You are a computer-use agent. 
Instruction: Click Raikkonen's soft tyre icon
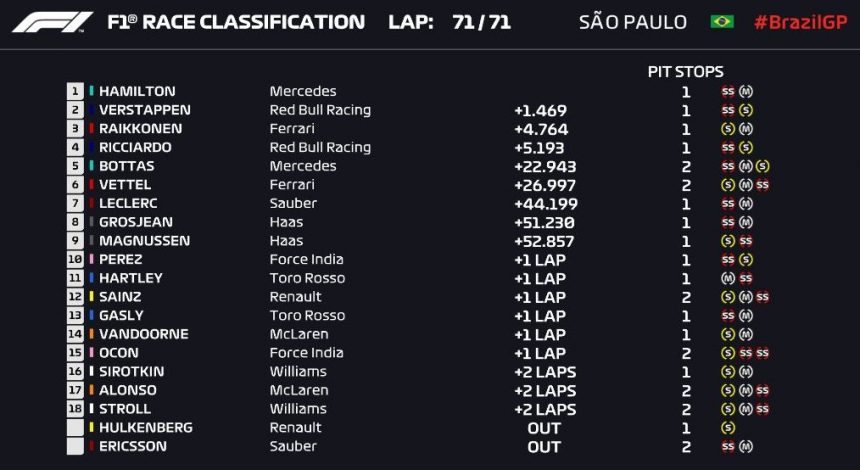(728, 129)
